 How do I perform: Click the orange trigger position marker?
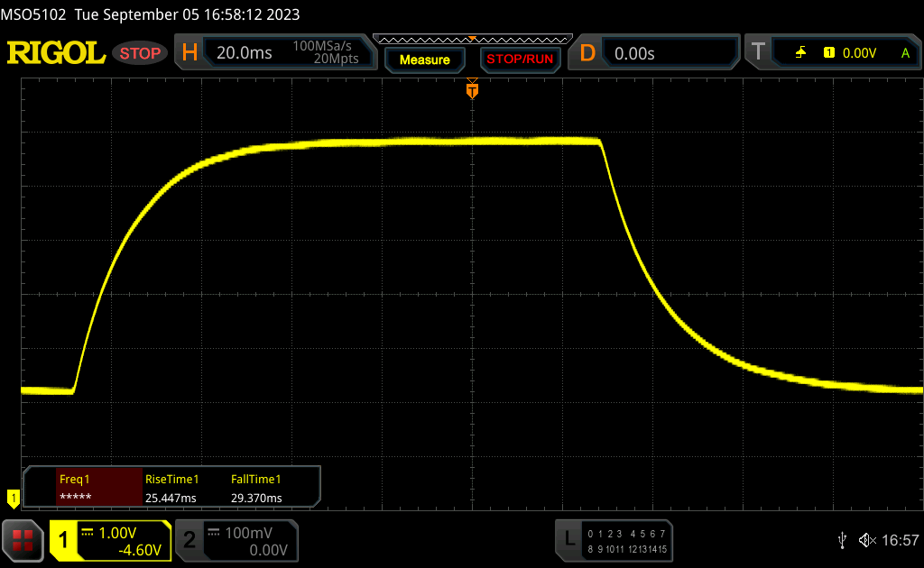click(x=472, y=90)
